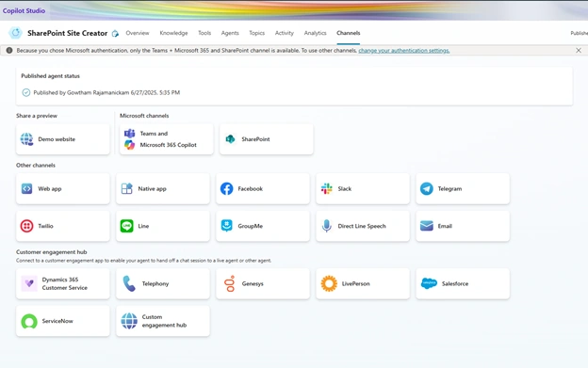Switch to the Analytics tab

(x=315, y=33)
